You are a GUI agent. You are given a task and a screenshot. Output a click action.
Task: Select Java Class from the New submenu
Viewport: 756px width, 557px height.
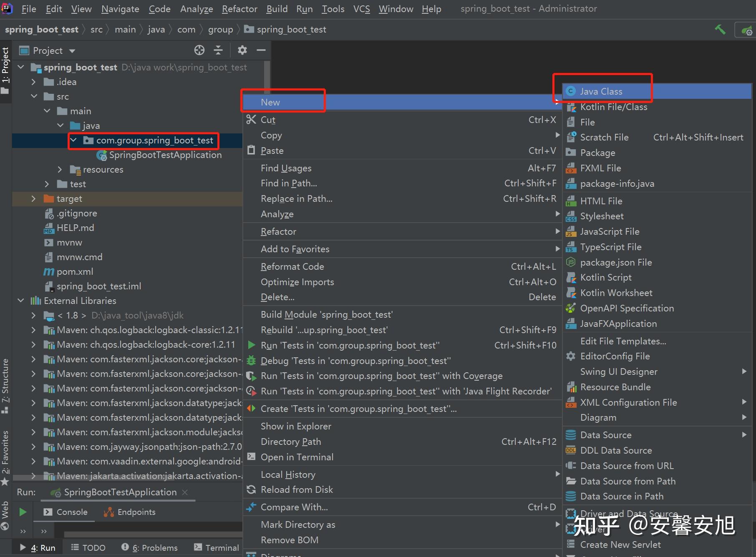[x=601, y=91]
